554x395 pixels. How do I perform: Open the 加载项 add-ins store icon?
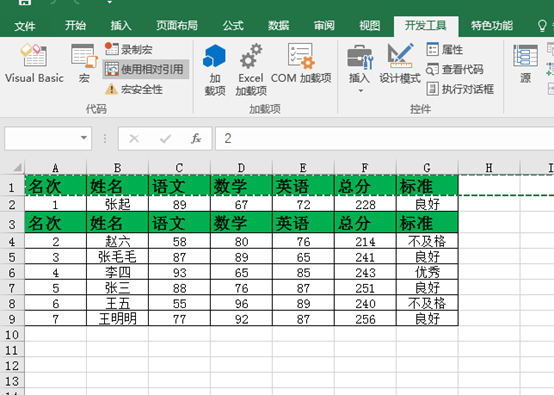click(214, 70)
